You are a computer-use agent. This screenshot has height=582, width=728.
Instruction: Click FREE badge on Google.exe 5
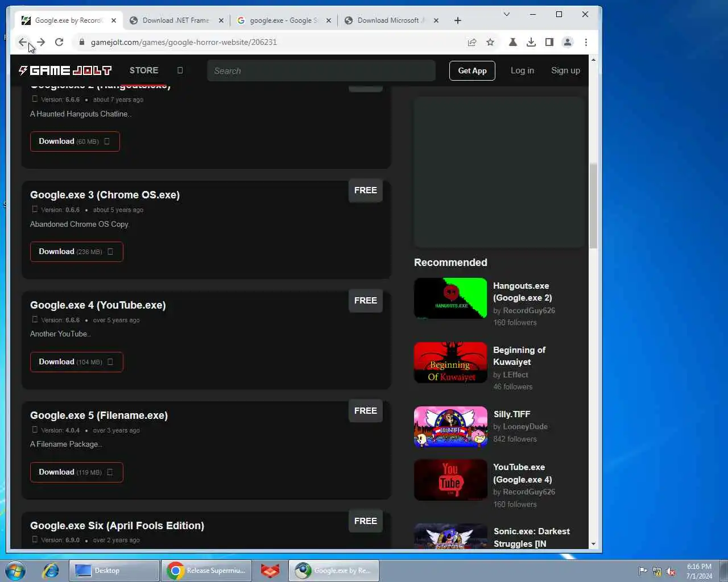365,411
